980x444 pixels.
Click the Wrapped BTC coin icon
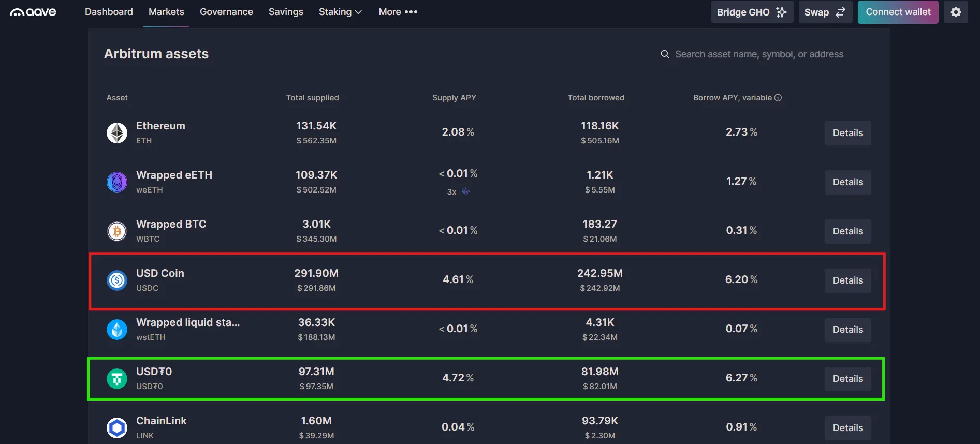pos(117,231)
